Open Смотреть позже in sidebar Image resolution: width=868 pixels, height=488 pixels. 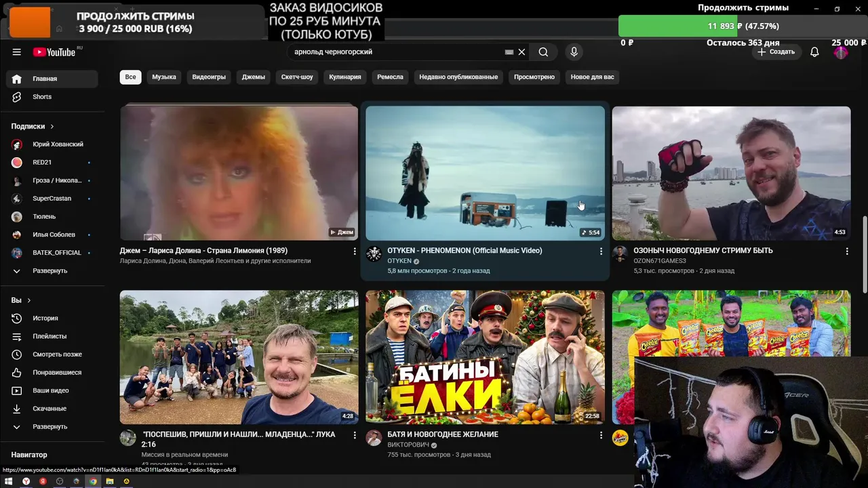pos(52,354)
